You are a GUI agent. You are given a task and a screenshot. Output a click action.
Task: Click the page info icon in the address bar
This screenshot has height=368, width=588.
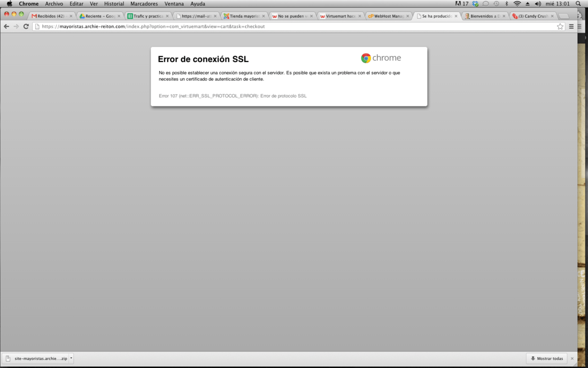pyautogui.click(x=37, y=27)
